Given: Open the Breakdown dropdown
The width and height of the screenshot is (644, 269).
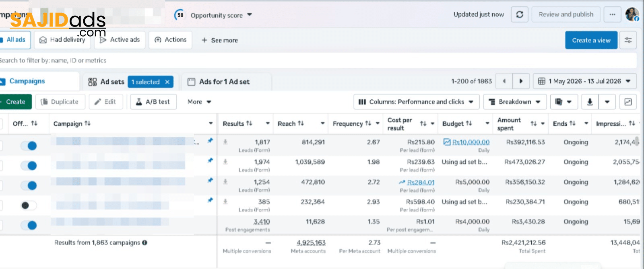Looking at the screenshot, I should [515, 102].
